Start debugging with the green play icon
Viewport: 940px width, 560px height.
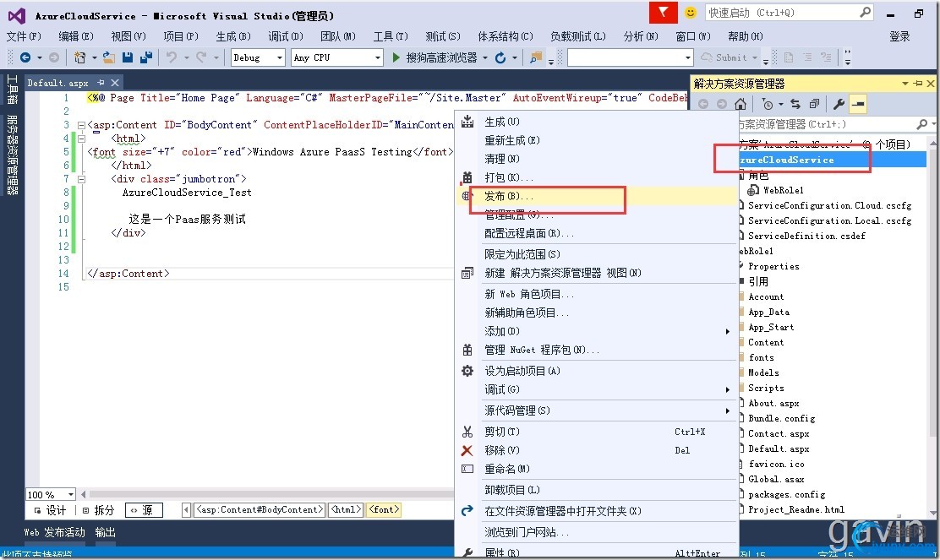(x=396, y=57)
